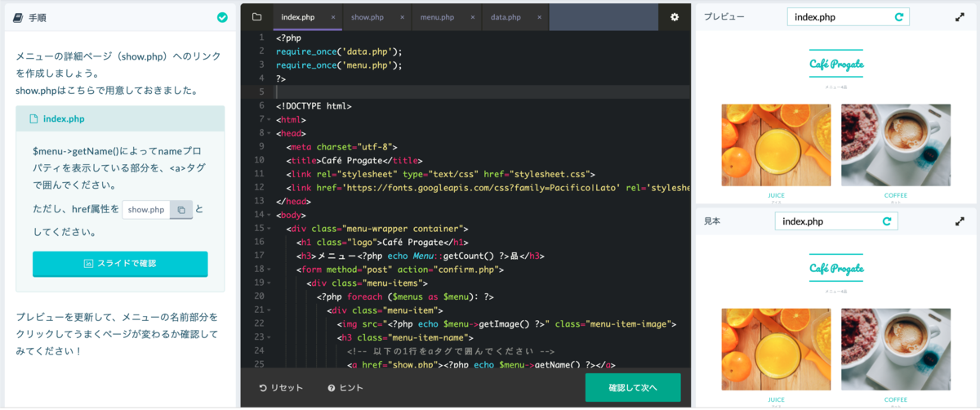Click the 見本 panel label
Image resolution: width=980 pixels, height=410 pixels.
point(712,221)
